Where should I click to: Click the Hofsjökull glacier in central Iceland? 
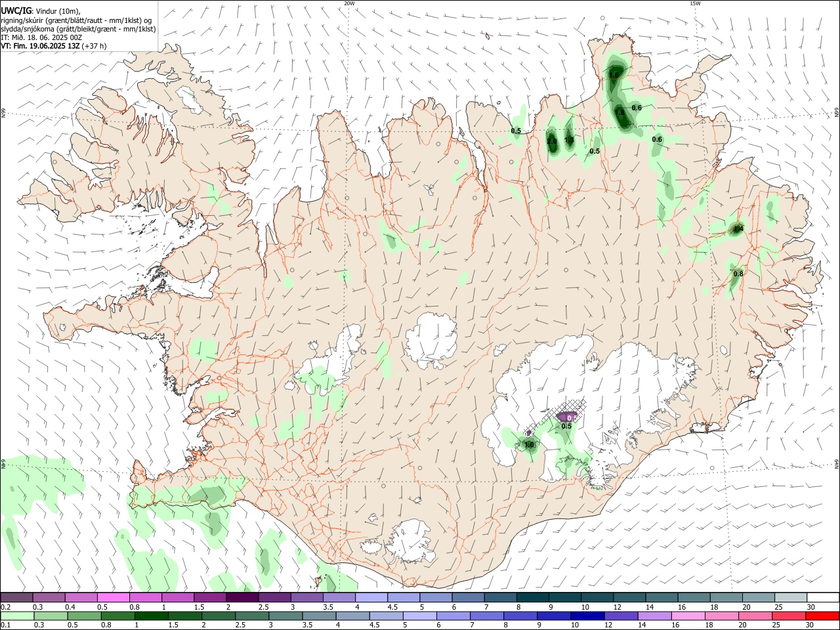[x=430, y=341]
